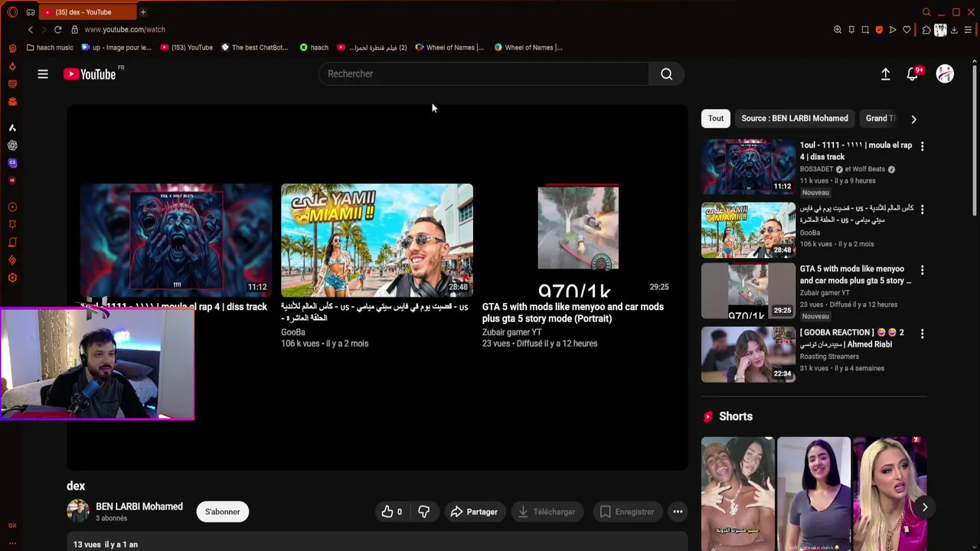Show next Shorts with arrow
The width and height of the screenshot is (980, 551).
coord(924,507)
